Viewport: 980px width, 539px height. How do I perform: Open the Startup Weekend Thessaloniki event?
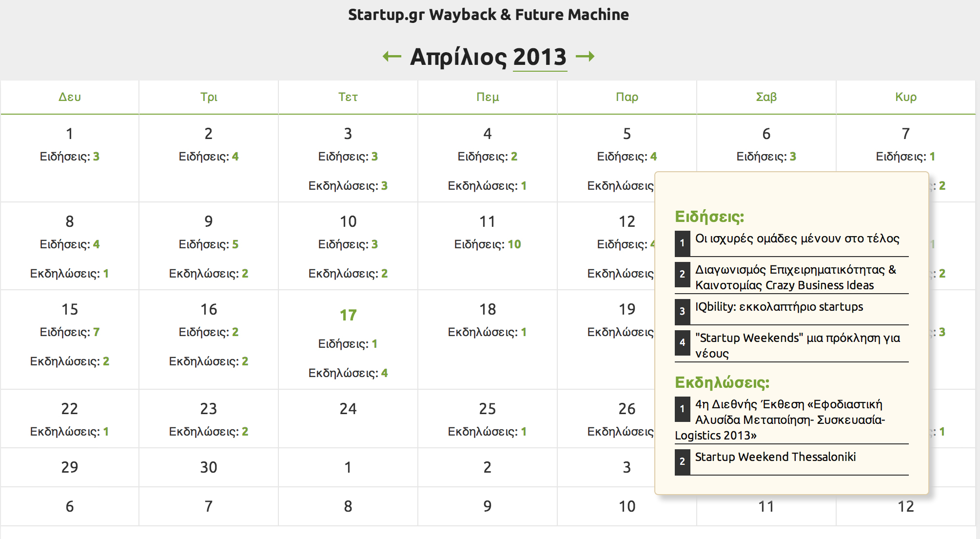pyautogui.click(x=775, y=457)
